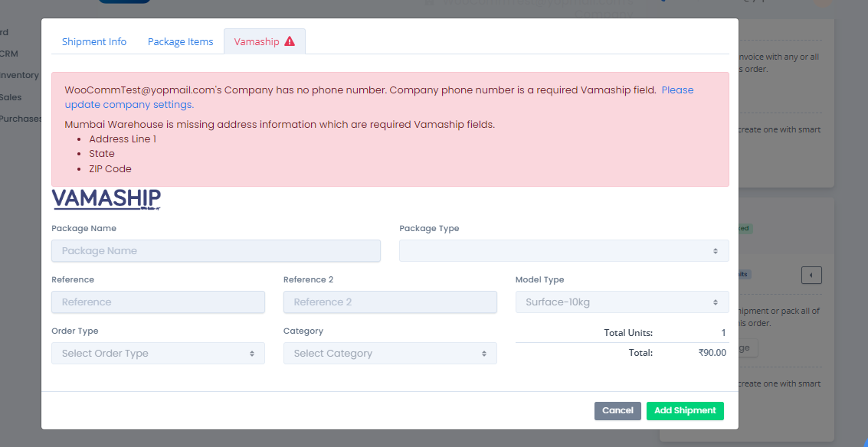This screenshot has height=447, width=868.
Task: Open the Select Order Type dropdown
Action: pyautogui.click(x=159, y=353)
